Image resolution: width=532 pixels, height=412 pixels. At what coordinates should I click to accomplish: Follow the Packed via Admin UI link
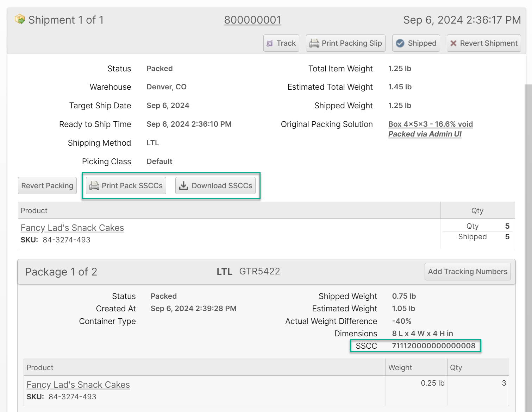point(425,134)
